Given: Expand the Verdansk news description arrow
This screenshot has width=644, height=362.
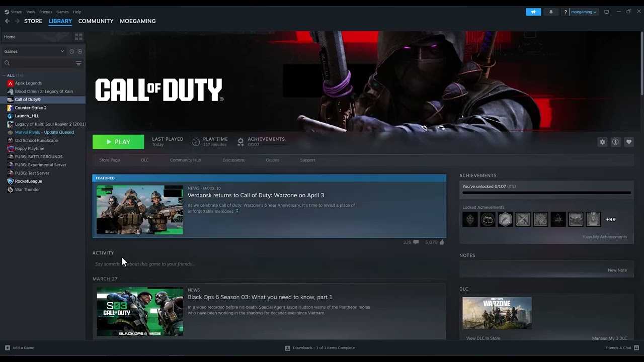Looking at the screenshot, I should click(x=237, y=212).
